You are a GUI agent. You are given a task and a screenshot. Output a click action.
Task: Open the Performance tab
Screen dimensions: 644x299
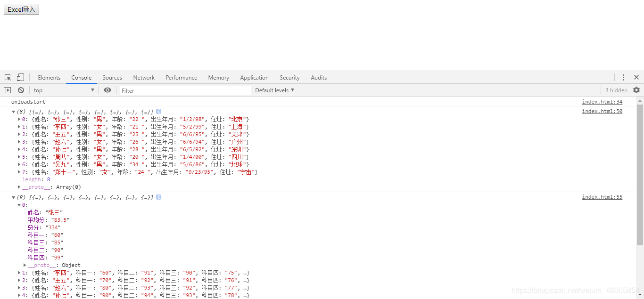(x=182, y=78)
